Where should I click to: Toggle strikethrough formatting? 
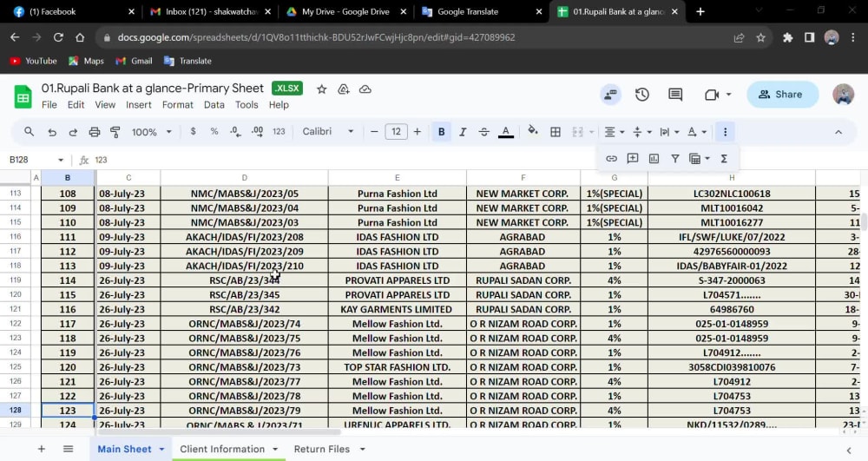(x=483, y=132)
